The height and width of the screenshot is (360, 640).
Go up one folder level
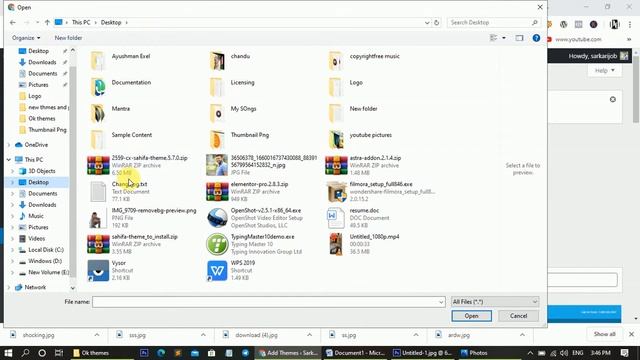click(47, 22)
